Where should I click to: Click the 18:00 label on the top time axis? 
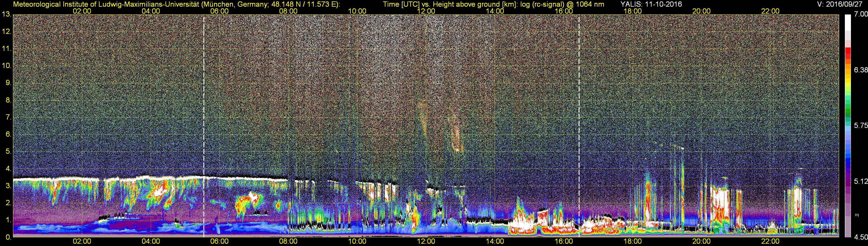pyautogui.click(x=632, y=11)
